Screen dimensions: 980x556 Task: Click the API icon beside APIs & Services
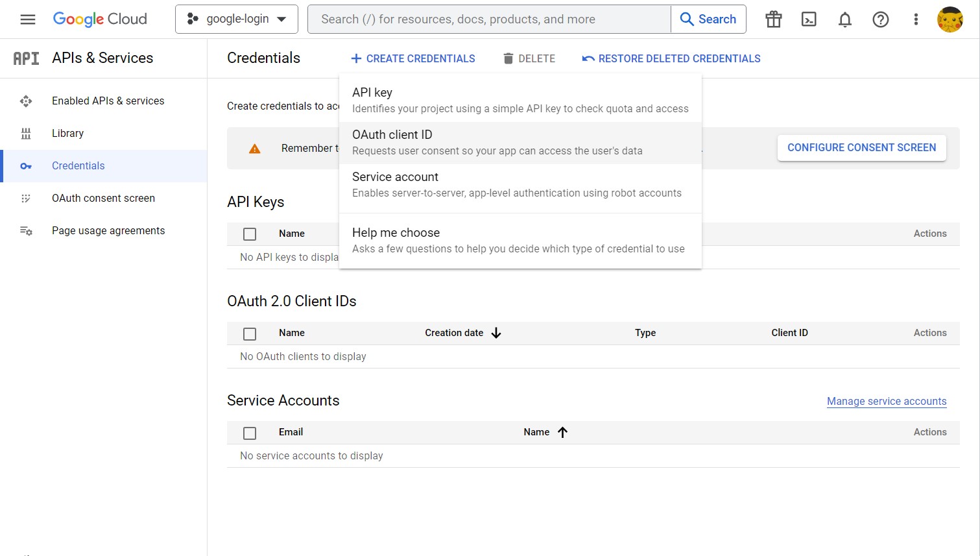pos(27,58)
